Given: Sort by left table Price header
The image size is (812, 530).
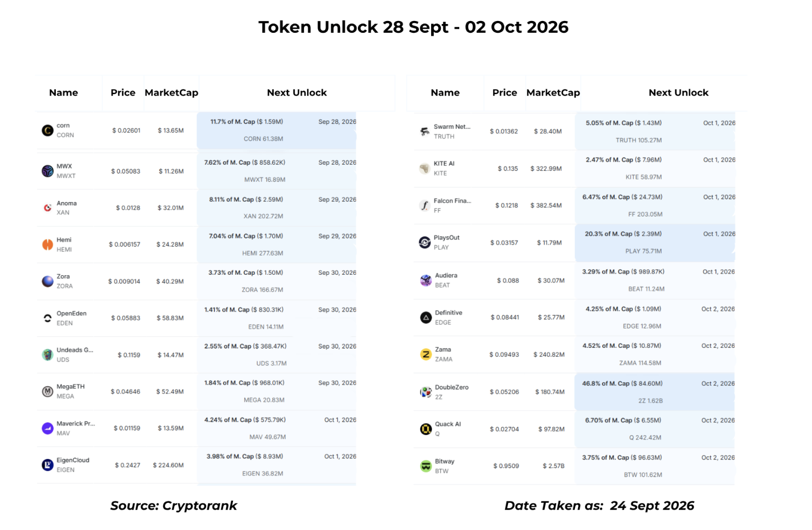Looking at the screenshot, I should [x=123, y=93].
